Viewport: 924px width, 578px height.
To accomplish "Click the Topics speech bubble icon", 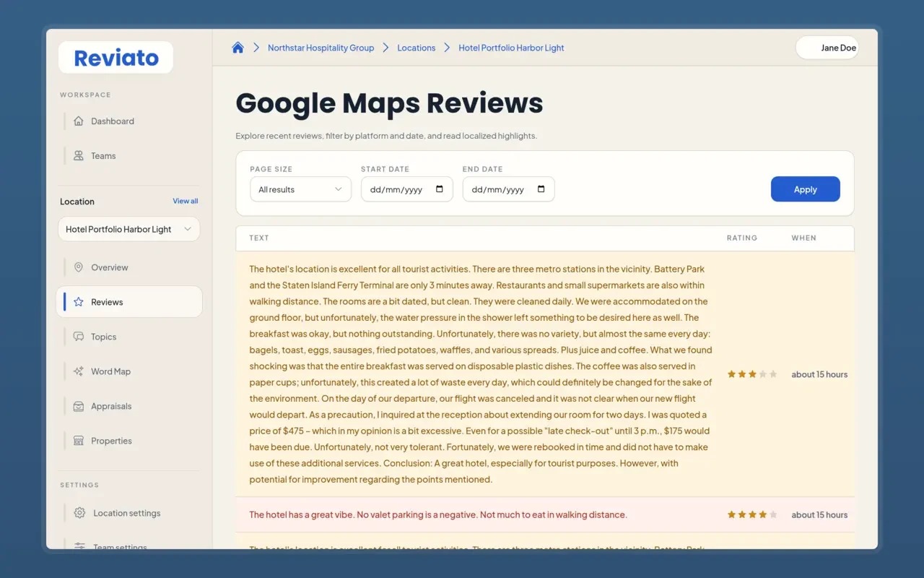I will [79, 337].
